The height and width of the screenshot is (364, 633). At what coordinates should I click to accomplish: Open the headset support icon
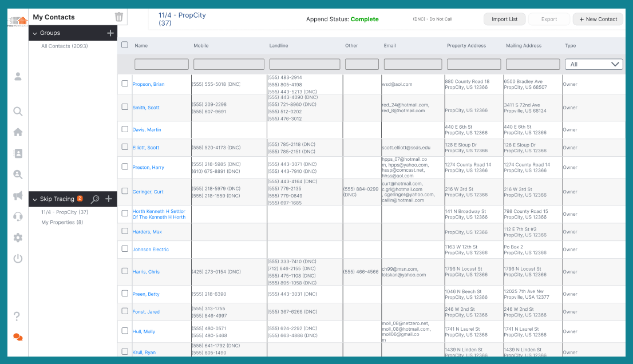tap(18, 216)
